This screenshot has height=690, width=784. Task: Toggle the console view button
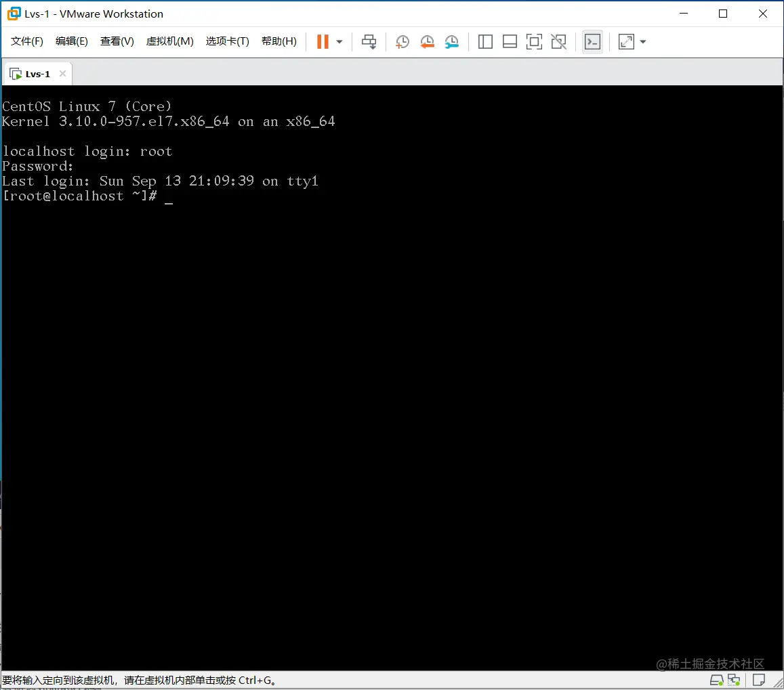[592, 42]
